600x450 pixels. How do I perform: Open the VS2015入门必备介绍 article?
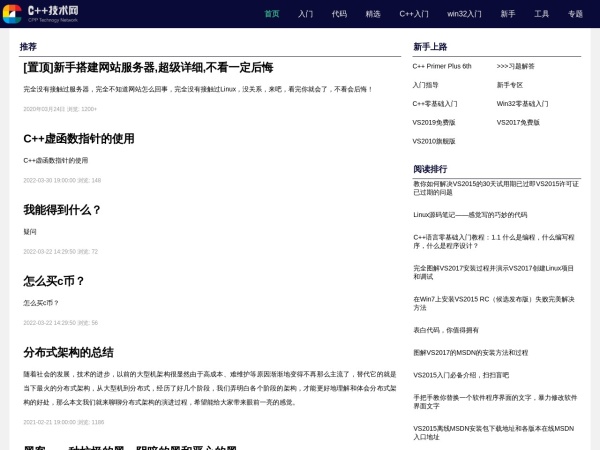461,375
